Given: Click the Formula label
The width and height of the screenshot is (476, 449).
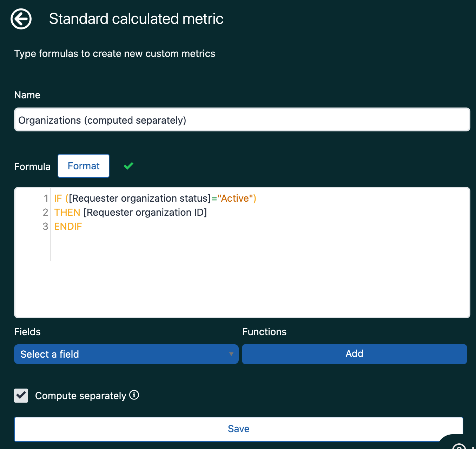Looking at the screenshot, I should 32,167.
